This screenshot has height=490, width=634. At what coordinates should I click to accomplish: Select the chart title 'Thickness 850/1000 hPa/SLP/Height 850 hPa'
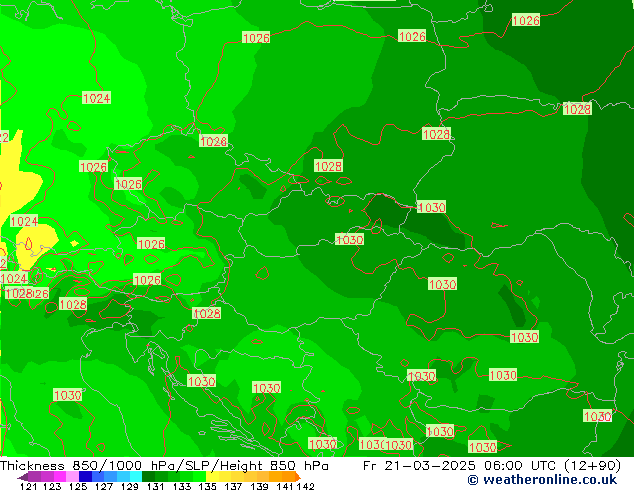point(164,466)
